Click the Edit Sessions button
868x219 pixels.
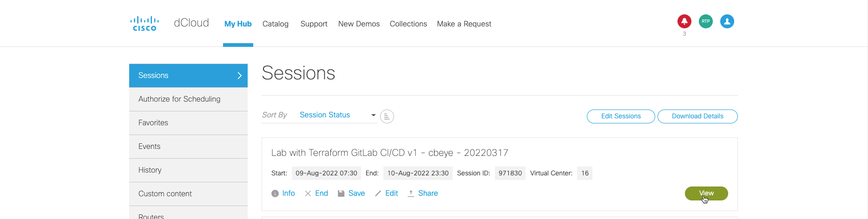621,116
